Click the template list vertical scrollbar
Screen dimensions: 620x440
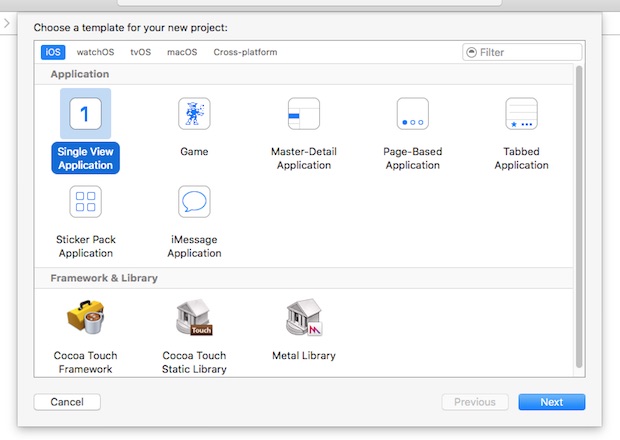pyautogui.click(x=579, y=217)
